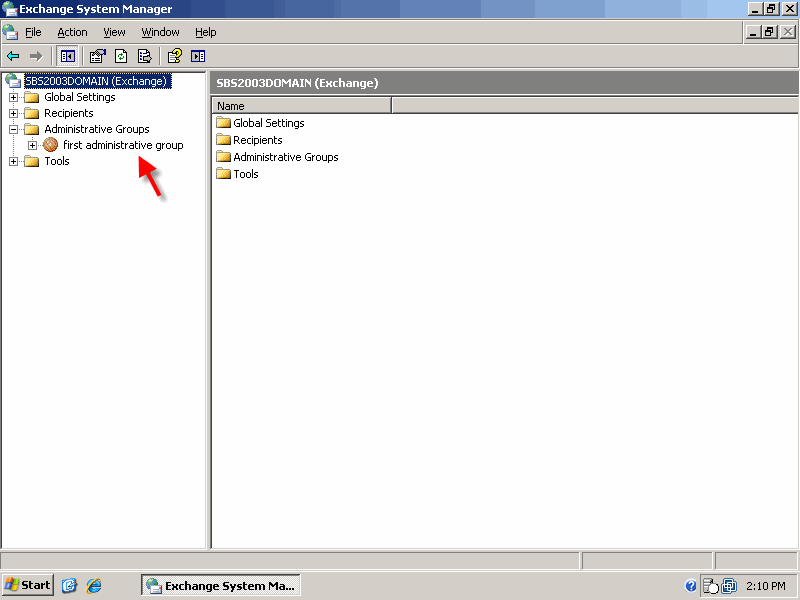Select Global Settings in the right pane list
Viewport: 800px width, 600px height.
[x=269, y=123]
